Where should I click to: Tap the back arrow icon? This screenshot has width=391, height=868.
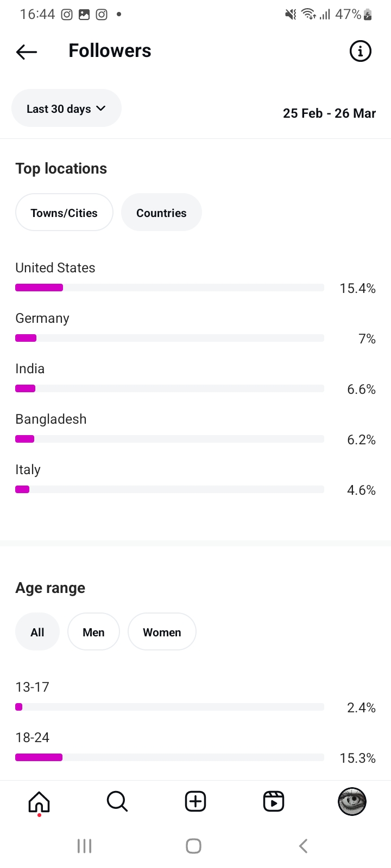(x=27, y=52)
